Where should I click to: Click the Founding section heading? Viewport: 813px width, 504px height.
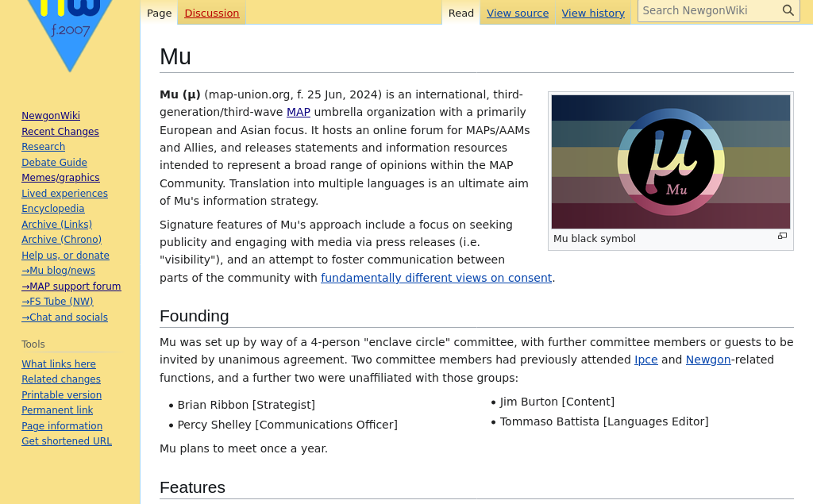click(x=195, y=316)
